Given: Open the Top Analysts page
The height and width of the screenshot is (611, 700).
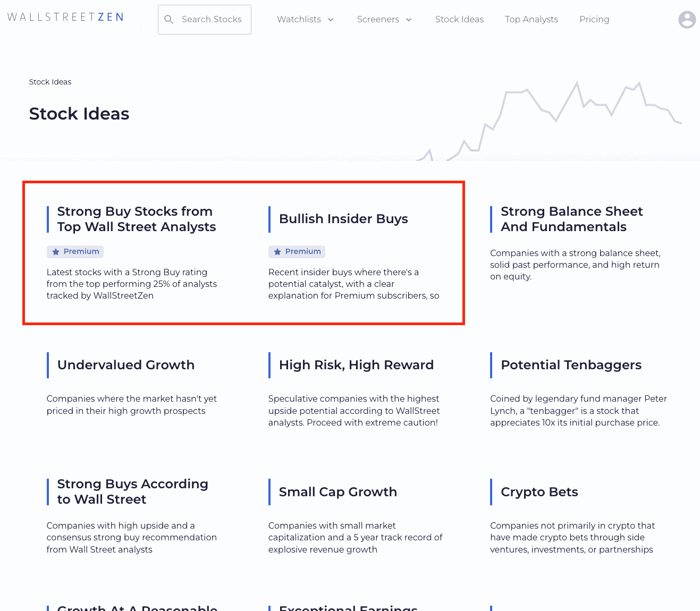Looking at the screenshot, I should pos(531,19).
